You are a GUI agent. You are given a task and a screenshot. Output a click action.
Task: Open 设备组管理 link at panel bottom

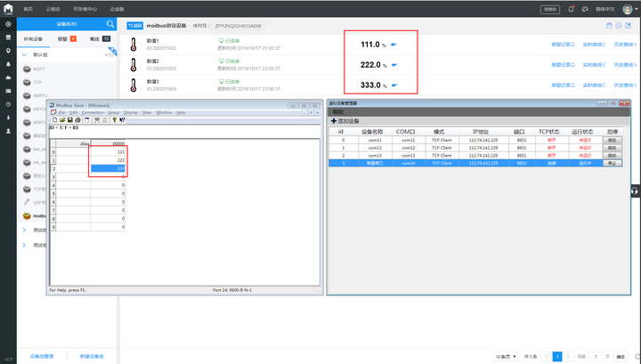click(42, 356)
